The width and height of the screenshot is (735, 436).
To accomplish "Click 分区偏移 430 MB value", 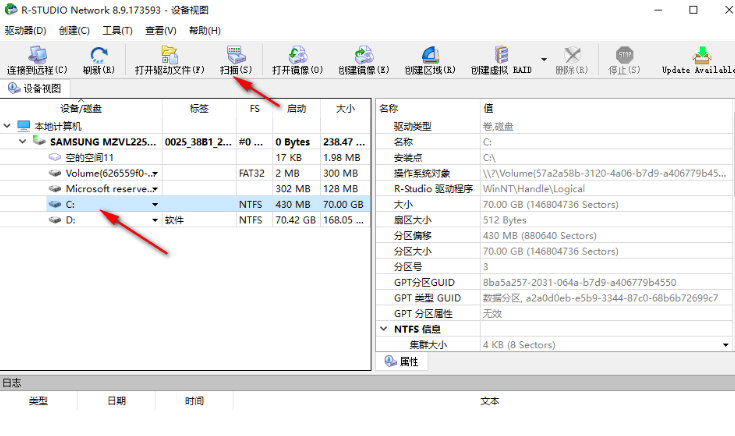I will tap(540, 236).
